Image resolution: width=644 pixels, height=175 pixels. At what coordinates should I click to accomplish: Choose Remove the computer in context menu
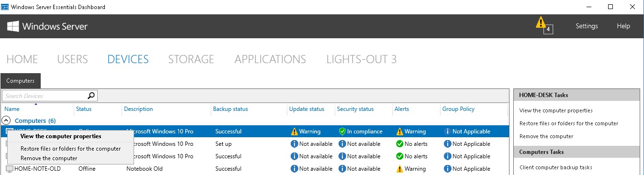(49, 158)
